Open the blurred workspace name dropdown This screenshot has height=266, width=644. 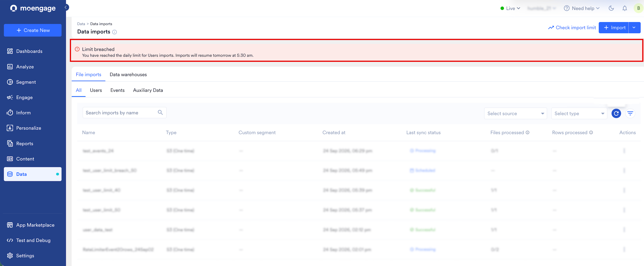click(541, 8)
